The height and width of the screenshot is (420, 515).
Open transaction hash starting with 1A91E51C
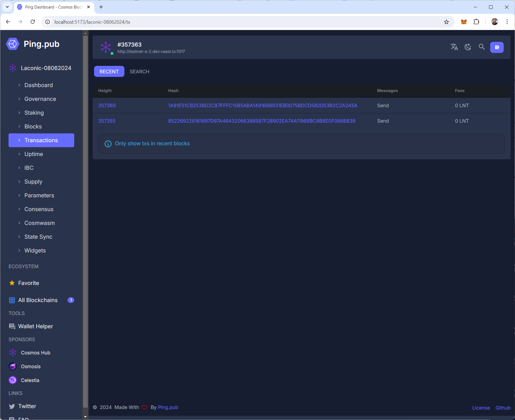(x=262, y=106)
